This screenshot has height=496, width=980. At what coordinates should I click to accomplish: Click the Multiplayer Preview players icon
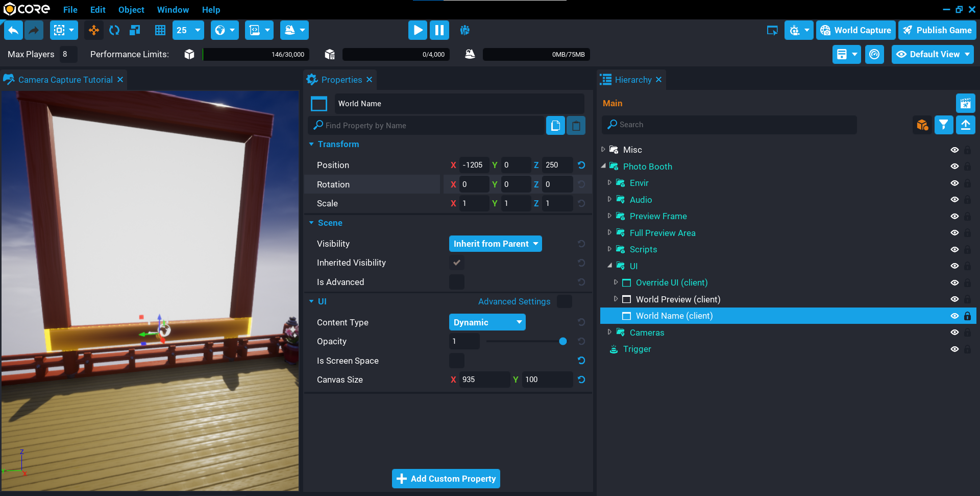click(465, 30)
